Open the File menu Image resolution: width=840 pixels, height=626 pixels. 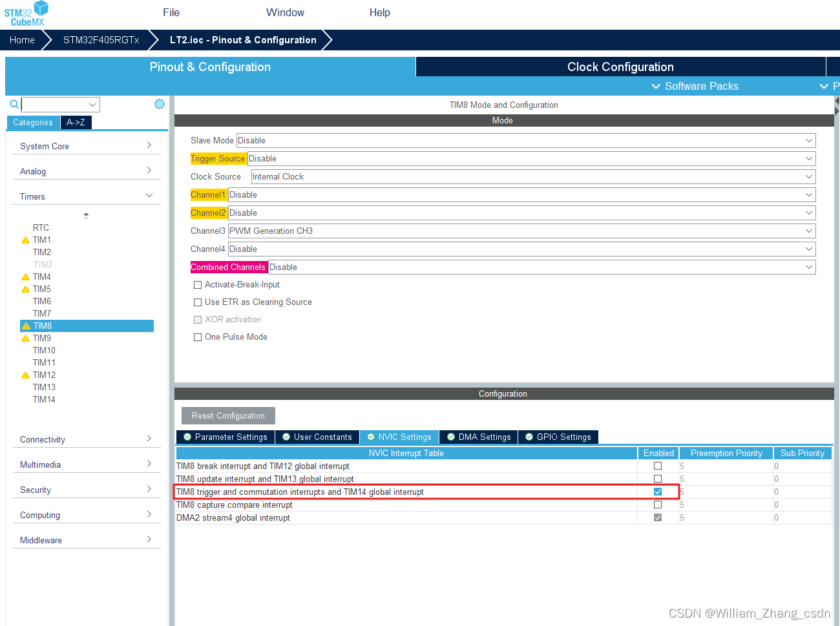pos(171,12)
